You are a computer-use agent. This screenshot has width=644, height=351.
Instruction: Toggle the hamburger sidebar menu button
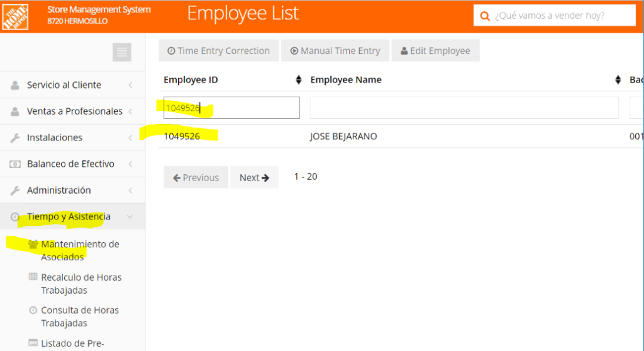pos(122,52)
